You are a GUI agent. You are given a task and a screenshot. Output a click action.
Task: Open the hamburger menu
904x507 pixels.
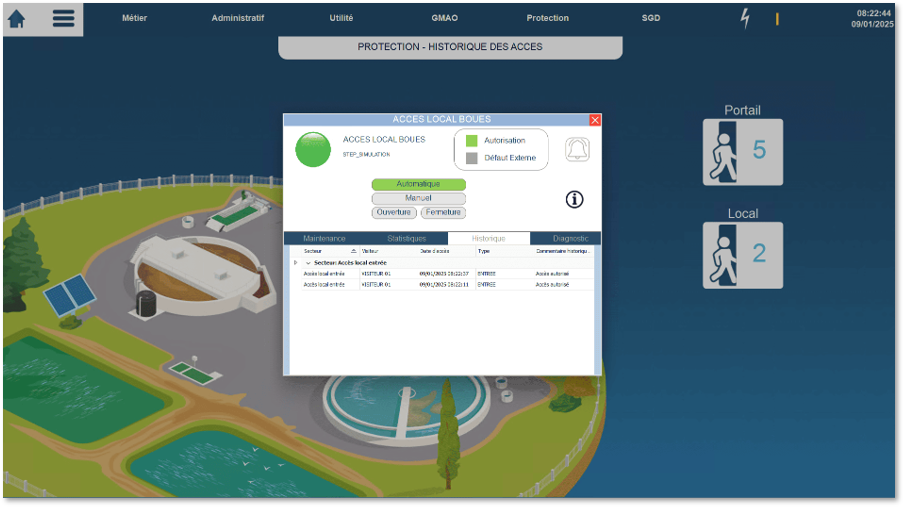coord(63,18)
